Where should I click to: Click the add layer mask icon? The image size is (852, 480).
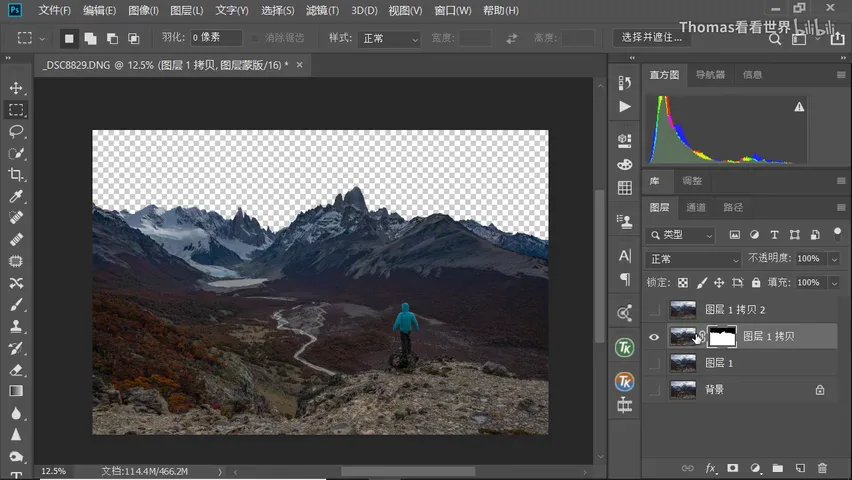(732, 468)
